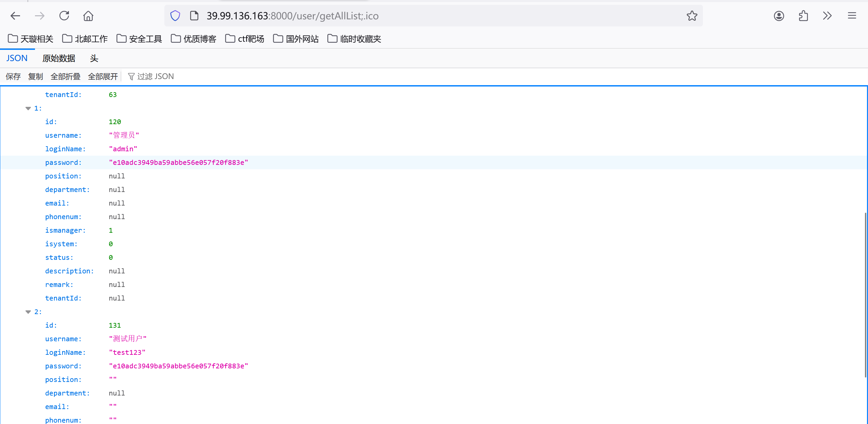
Task: Click the 保存 save button
Action: coord(13,77)
